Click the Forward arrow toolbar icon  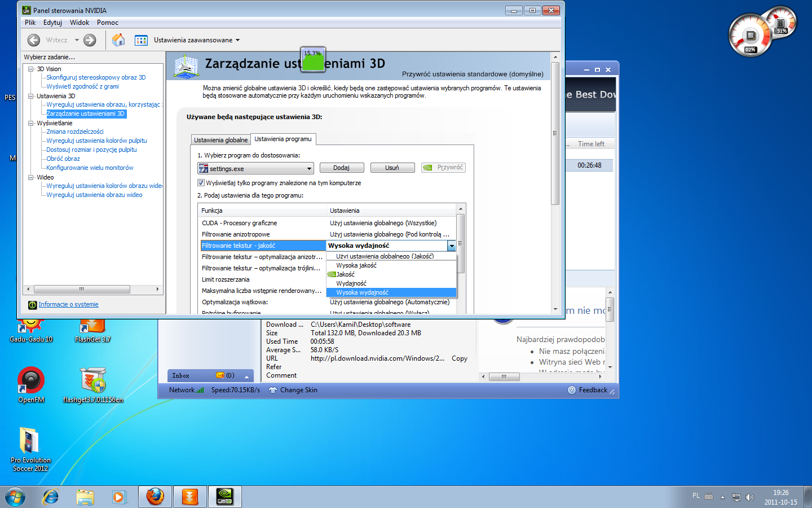[x=90, y=40]
